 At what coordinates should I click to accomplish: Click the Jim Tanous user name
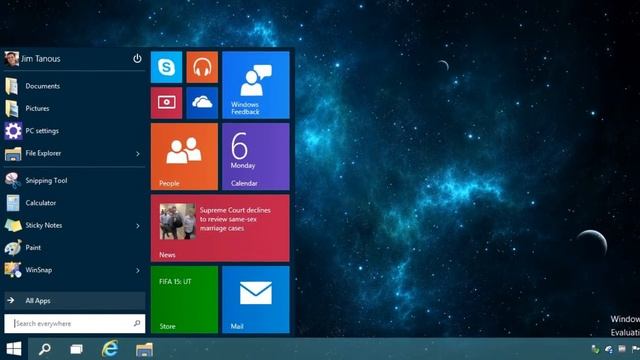(40, 59)
